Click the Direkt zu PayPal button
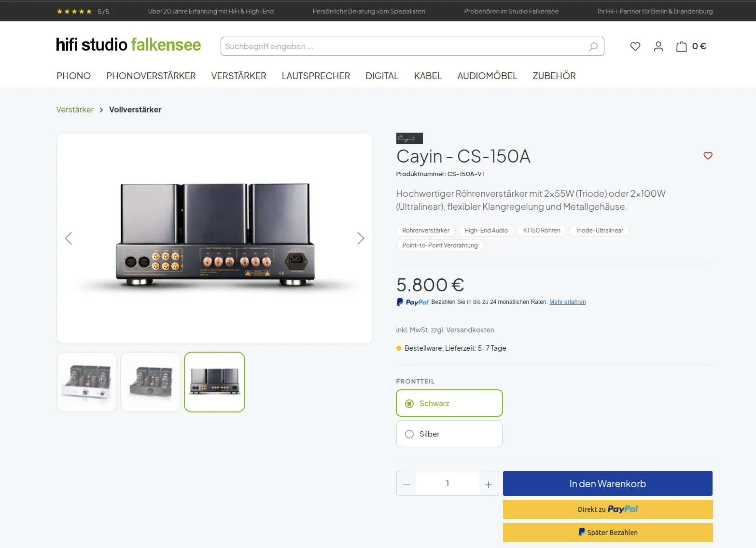Image resolution: width=756 pixels, height=548 pixels. [608, 509]
